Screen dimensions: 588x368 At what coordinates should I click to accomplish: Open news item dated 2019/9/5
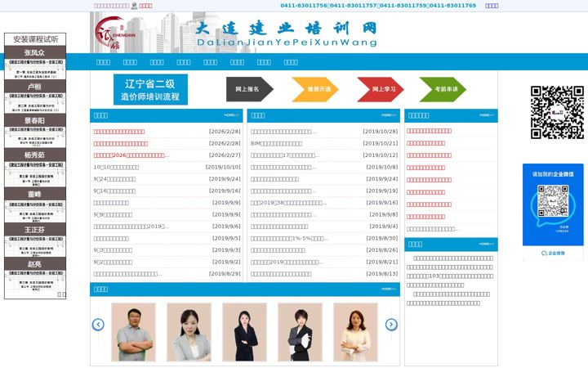[x=111, y=239]
